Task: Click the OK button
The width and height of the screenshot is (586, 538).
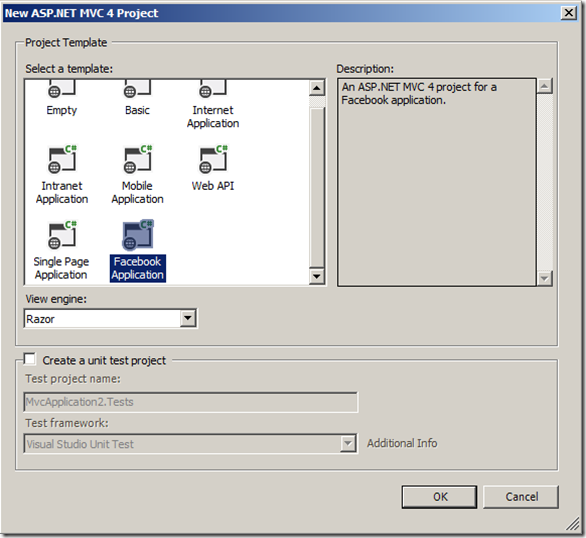Action: (x=439, y=497)
